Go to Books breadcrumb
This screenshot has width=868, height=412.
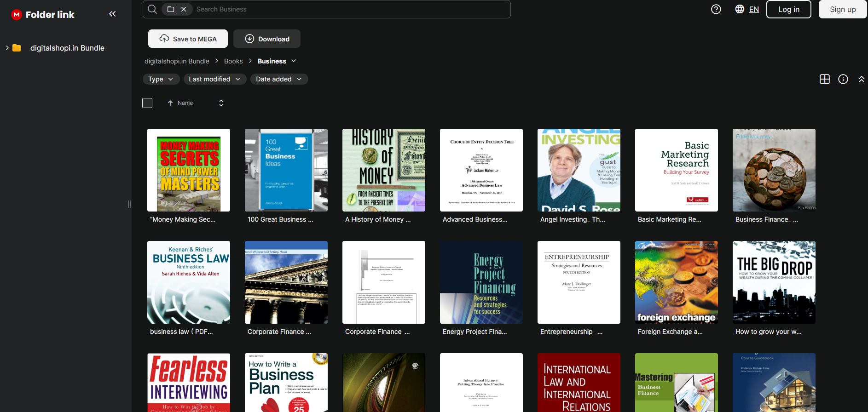233,61
